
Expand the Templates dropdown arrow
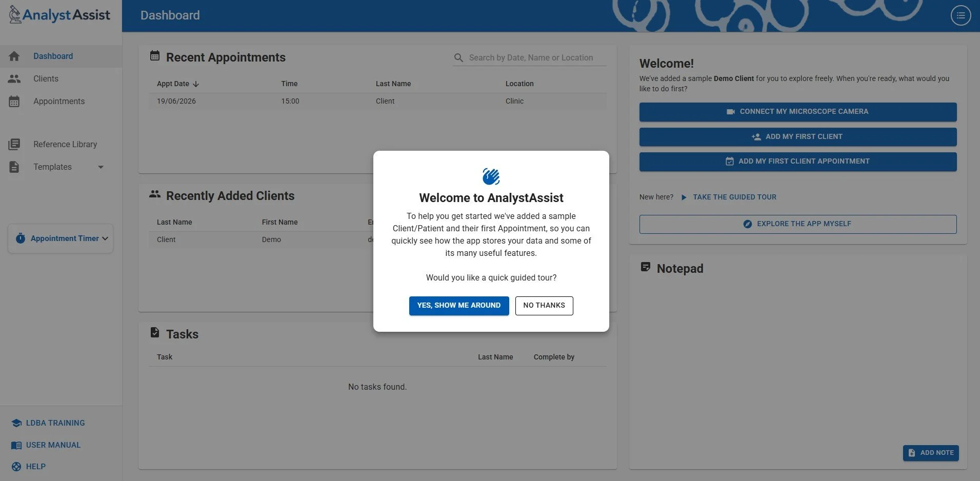coord(101,167)
